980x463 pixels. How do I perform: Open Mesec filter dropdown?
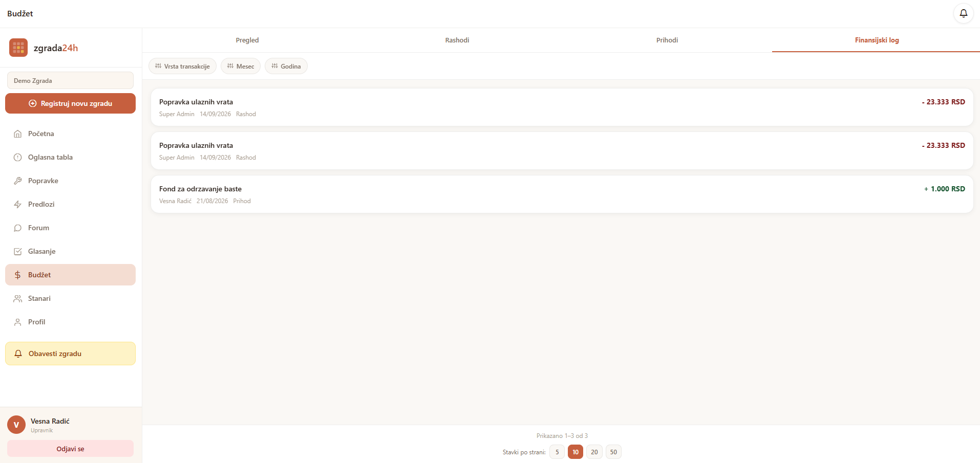241,66
